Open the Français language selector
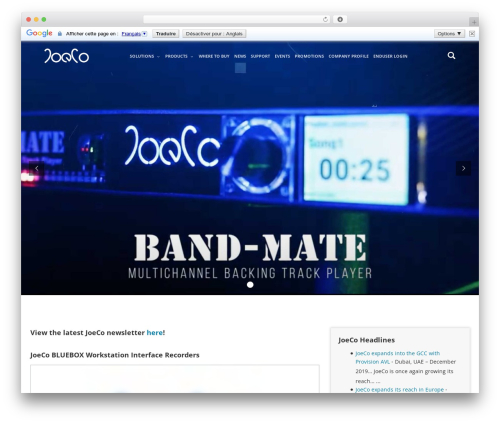 click(x=134, y=34)
